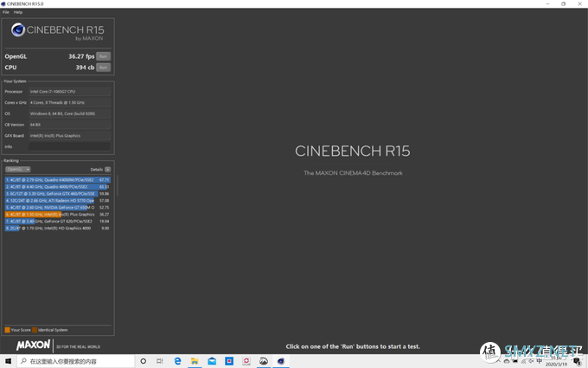The image size is (588, 368).
Task: Click the Cinebench R15 logo sphere icon
Action: tap(18, 29)
